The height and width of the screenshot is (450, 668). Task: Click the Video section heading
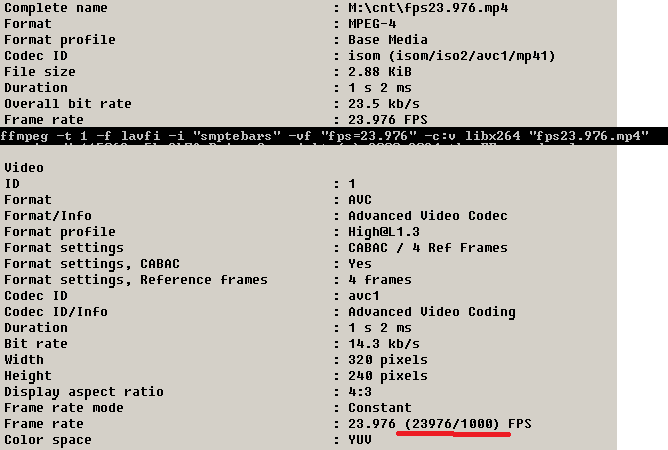pyautogui.click(x=24, y=168)
